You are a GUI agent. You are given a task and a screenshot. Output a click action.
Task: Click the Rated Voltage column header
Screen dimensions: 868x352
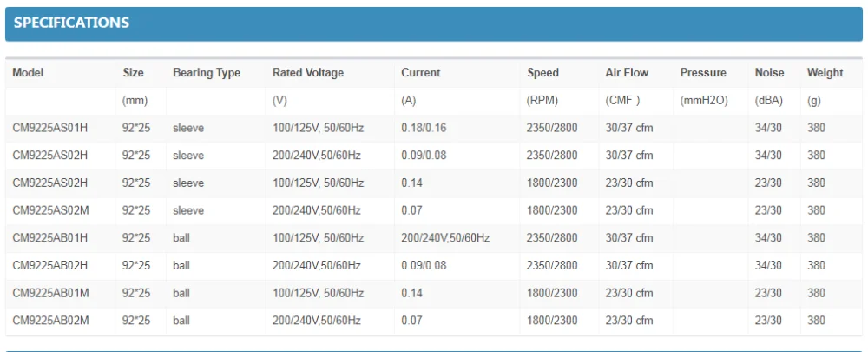pos(308,73)
